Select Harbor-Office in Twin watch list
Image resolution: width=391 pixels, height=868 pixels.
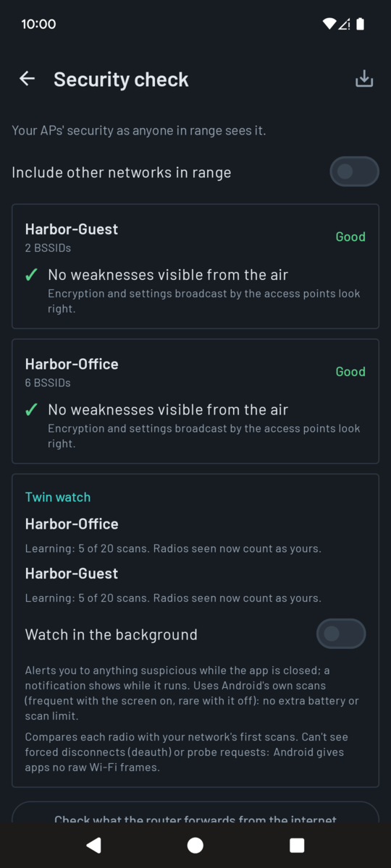click(x=72, y=524)
